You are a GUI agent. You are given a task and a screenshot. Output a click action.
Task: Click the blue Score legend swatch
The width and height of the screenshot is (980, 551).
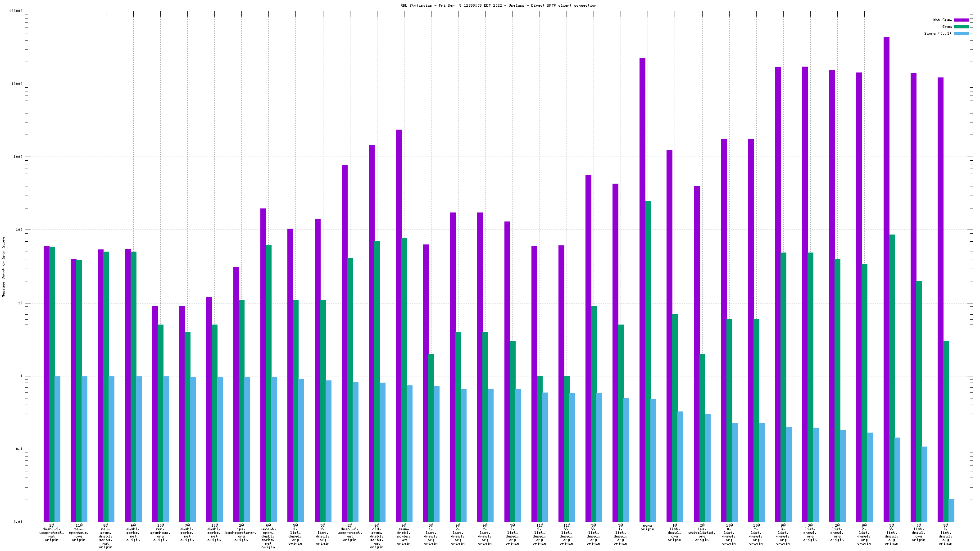961,34
